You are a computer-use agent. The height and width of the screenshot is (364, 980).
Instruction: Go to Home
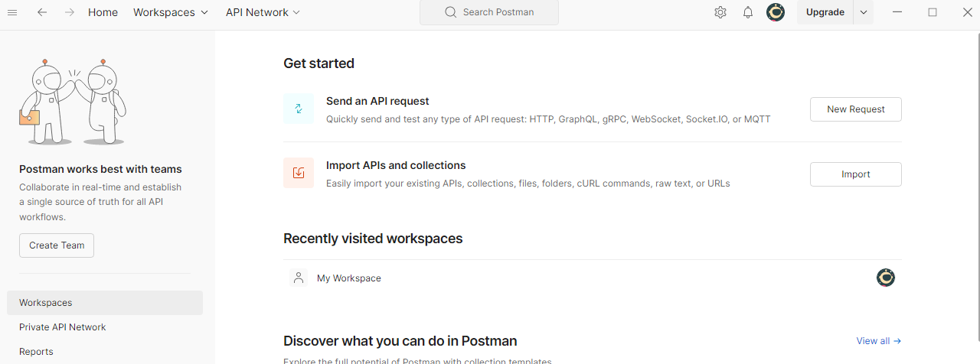(x=103, y=12)
